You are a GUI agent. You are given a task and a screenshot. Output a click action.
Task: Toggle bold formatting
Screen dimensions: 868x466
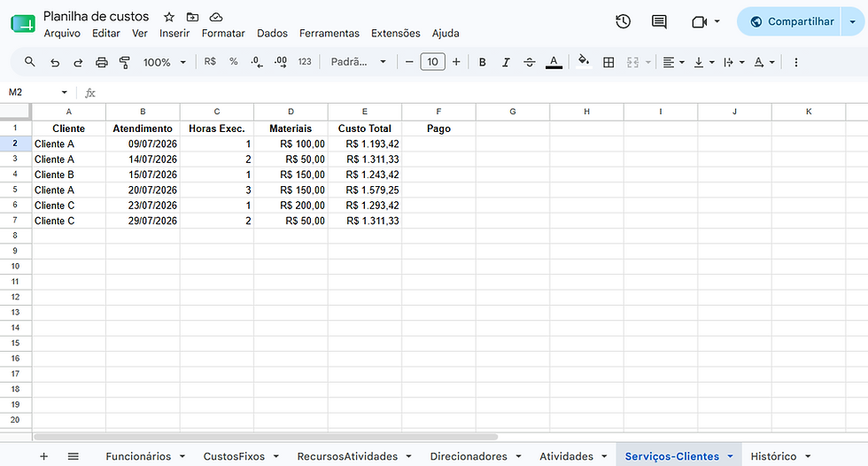click(x=482, y=62)
